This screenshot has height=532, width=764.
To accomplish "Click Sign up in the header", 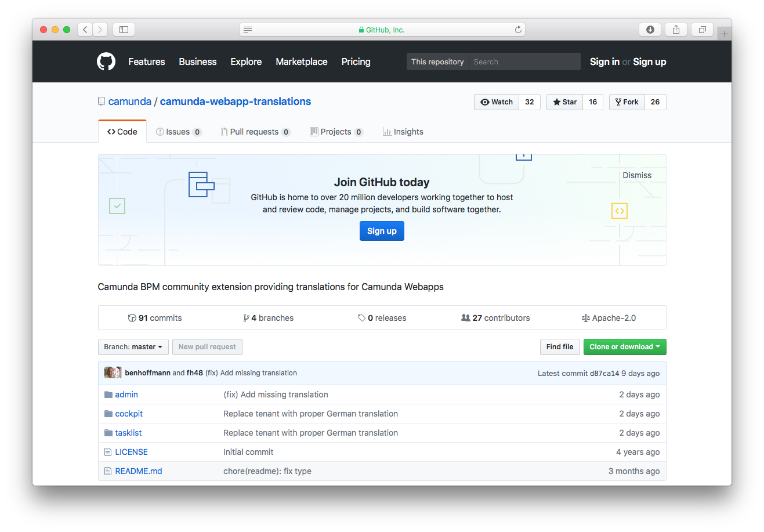I will coord(650,61).
